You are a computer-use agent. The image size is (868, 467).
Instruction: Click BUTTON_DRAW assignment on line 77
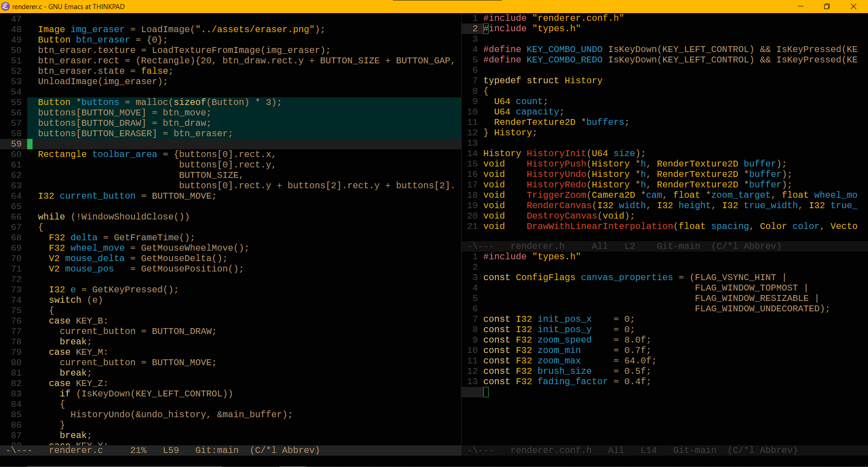coord(182,331)
